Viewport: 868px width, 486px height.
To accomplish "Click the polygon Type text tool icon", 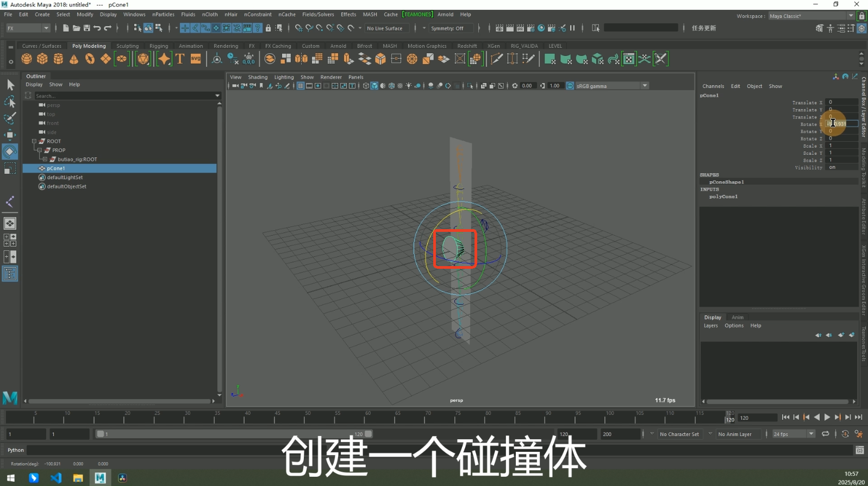I will 180,59.
